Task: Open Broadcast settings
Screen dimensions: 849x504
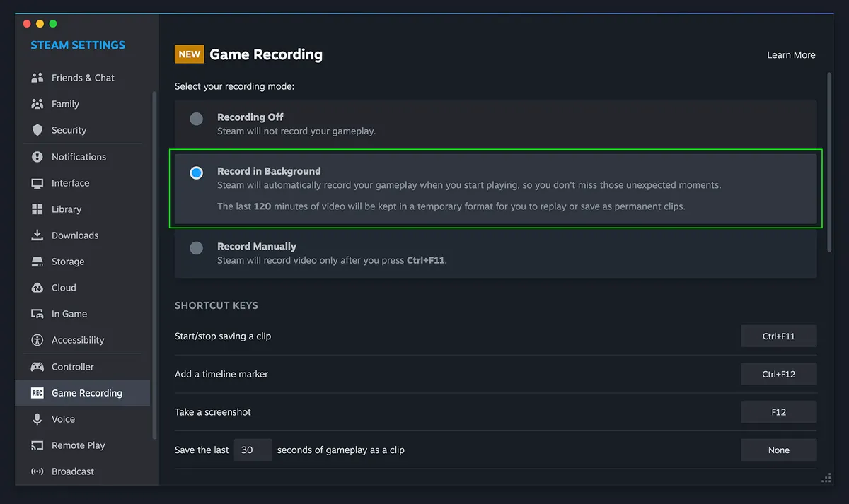Action: tap(82, 471)
